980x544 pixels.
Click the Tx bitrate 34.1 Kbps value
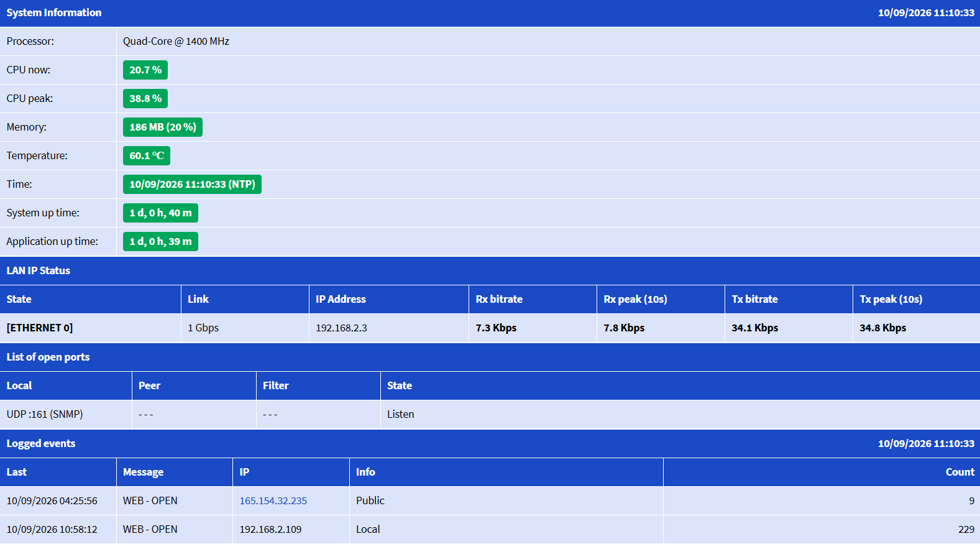point(754,328)
